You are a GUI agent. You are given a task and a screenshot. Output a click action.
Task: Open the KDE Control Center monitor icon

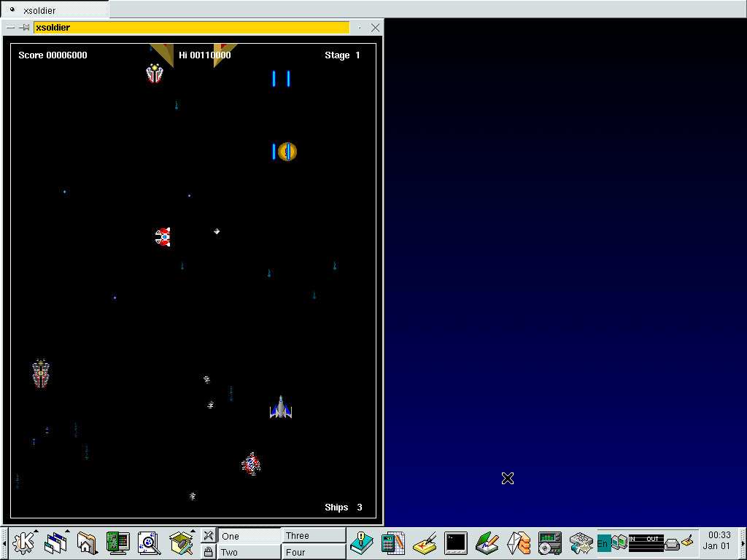pos(117,543)
